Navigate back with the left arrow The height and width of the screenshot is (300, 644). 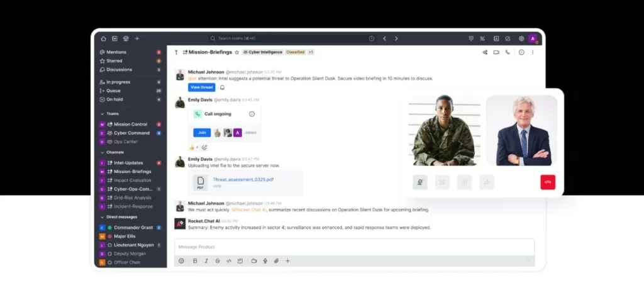(x=385, y=38)
